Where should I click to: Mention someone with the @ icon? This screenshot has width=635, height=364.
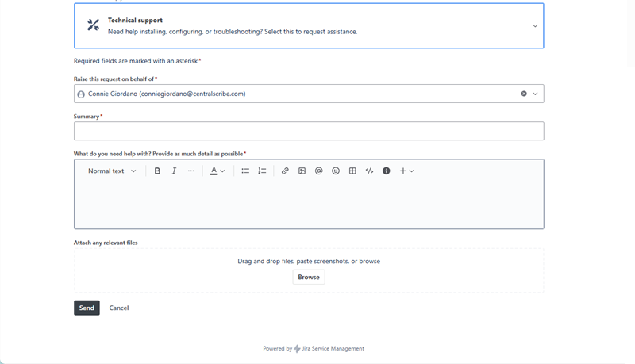tap(319, 171)
